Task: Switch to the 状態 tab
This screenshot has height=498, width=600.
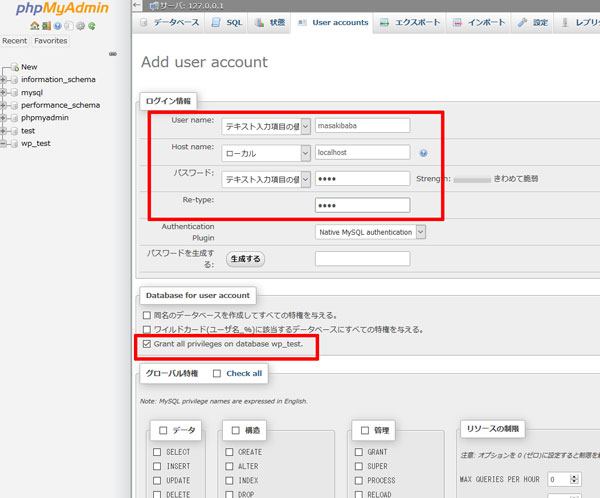Action: tap(271, 23)
